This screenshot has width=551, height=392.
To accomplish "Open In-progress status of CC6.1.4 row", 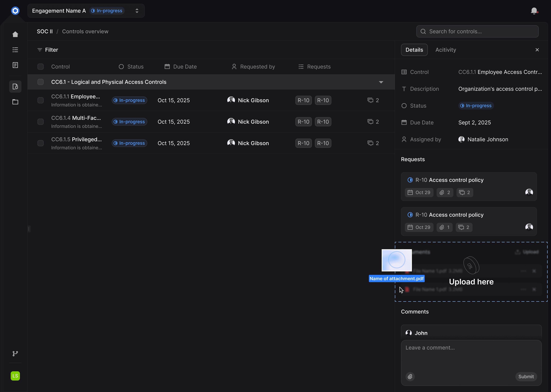I will (x=130, y=122).
